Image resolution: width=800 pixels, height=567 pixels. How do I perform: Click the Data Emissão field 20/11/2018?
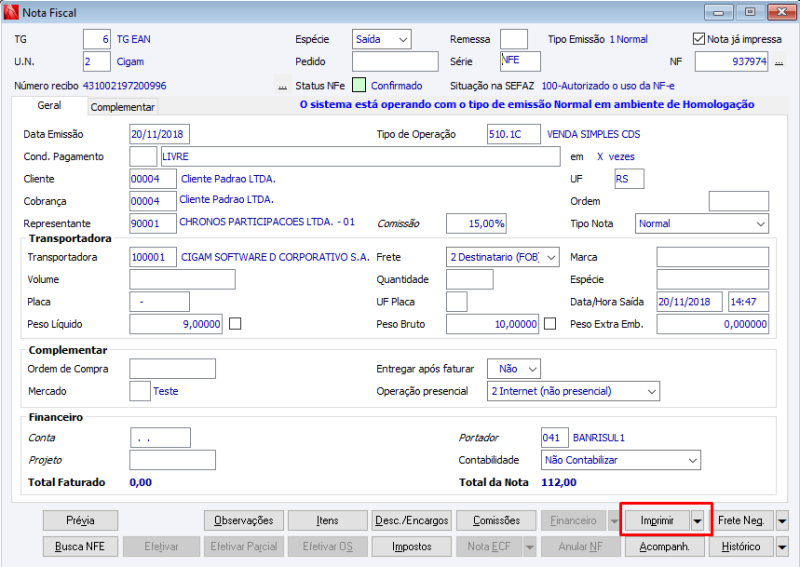159,134
